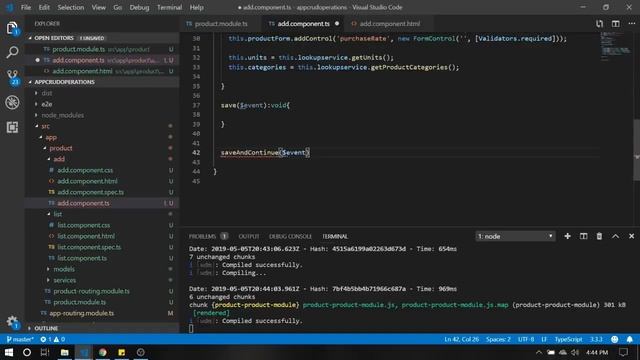Switch to product.module.ts editor tab
Viewport: 640px width, 360px height.
pos(220,24)
